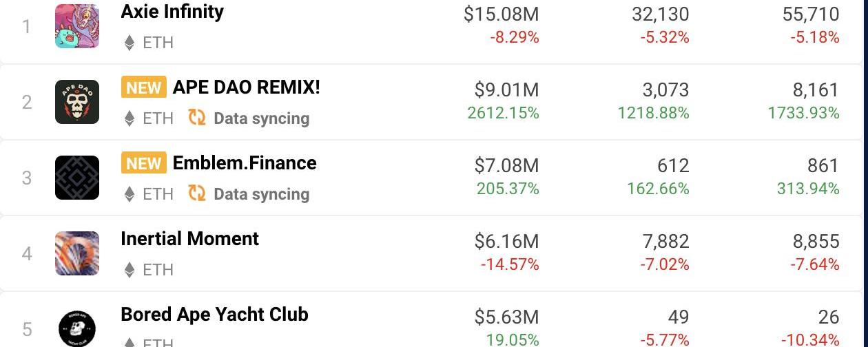This screenshot has height=347, width=868.
Task: Click the NEW badge next to Emblem.Finance
Action: pyautogui.click(x=144, y=163)
